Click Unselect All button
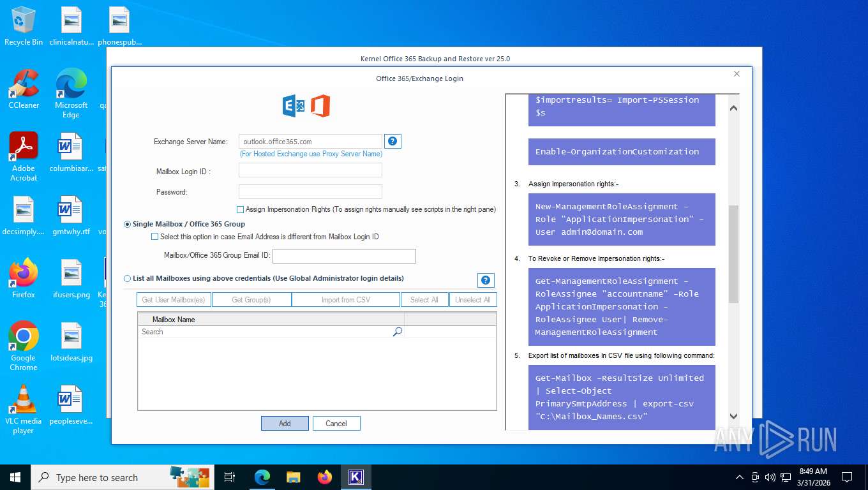The height and width of the screenshot is (490, 868). [x=473, y=300]
